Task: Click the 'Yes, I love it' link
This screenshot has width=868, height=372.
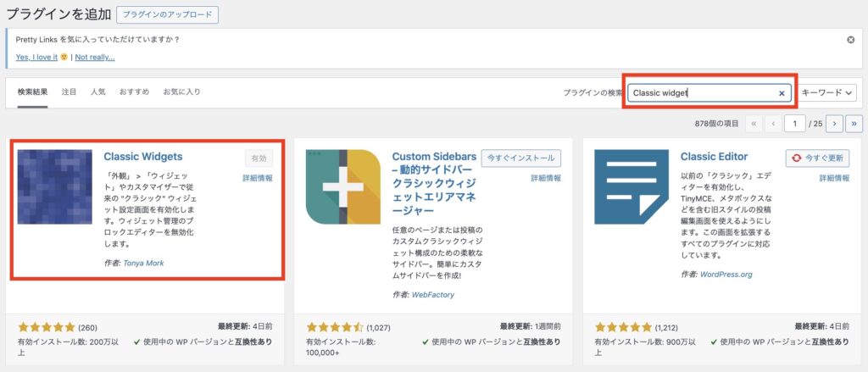Action: click(36, 57)
